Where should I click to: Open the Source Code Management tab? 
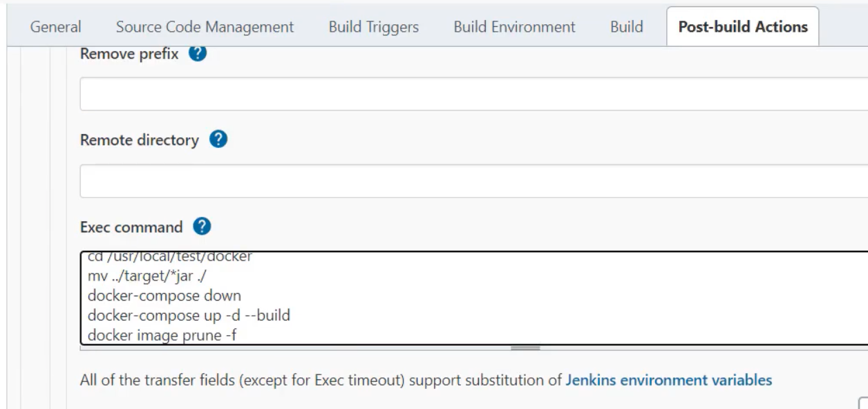[x=205, y=27]
